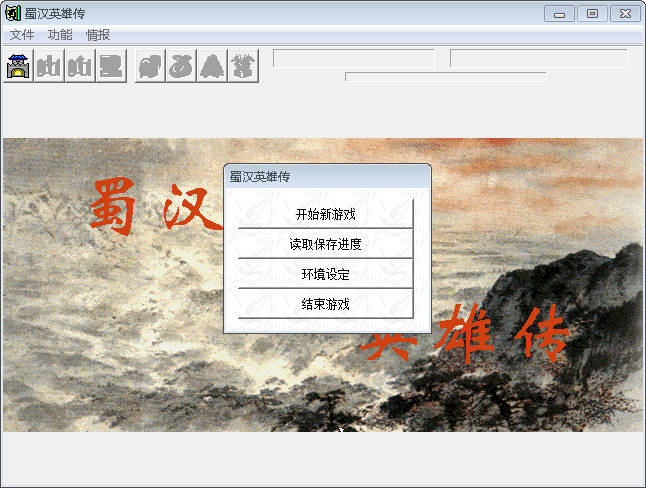646x488 pixels.
Task: Open the 文件 menu
Action: coord(22,35)
